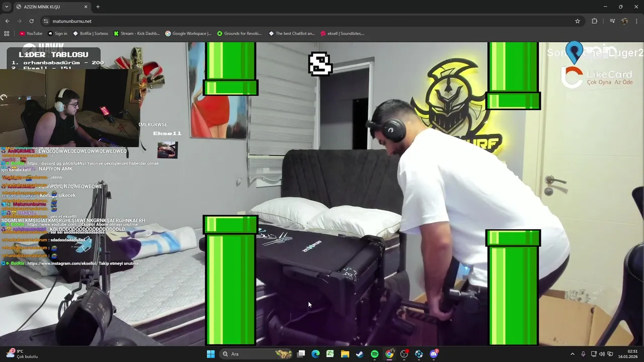
Task: Click the LikeCard sponsor logo
Action: (x=597, y=77)
